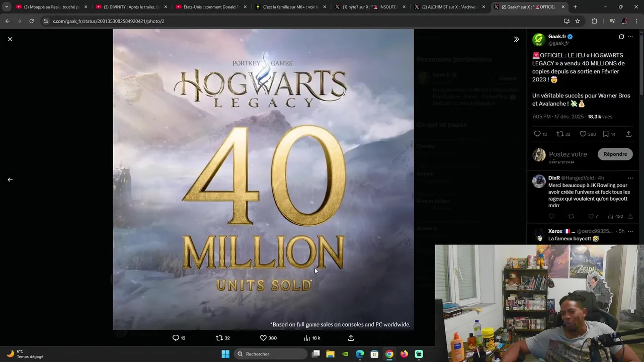The image size is (644, 362).
Task: Open the @gaak_fr handle link
Action: point(558,43)
